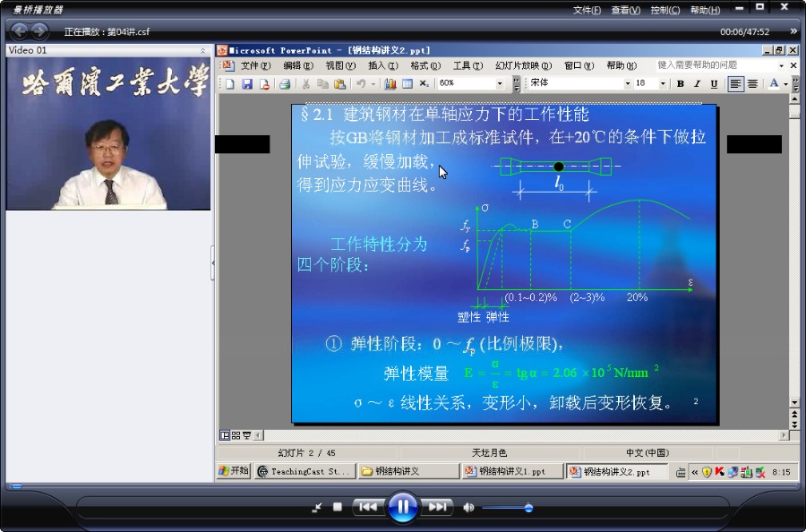Image resolution: width=806 pixels, height=532 pixels.
Task: Click the Cut scissors icon
Action: pos(306,84)
